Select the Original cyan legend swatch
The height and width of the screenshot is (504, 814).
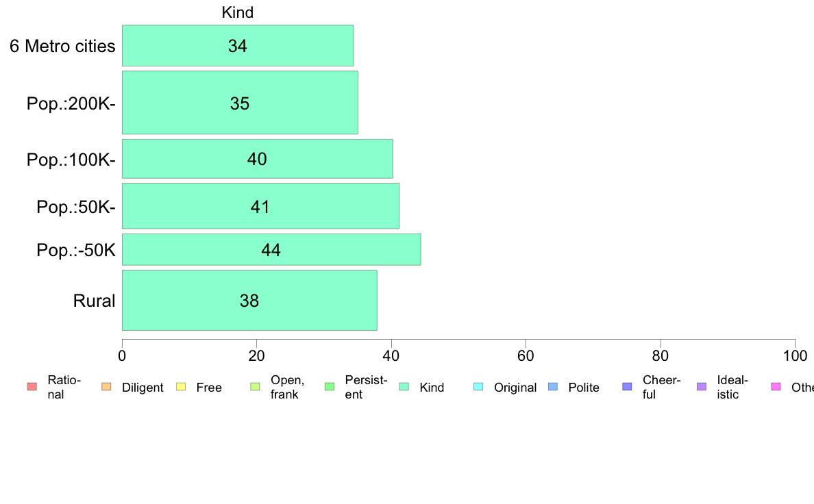479,387
